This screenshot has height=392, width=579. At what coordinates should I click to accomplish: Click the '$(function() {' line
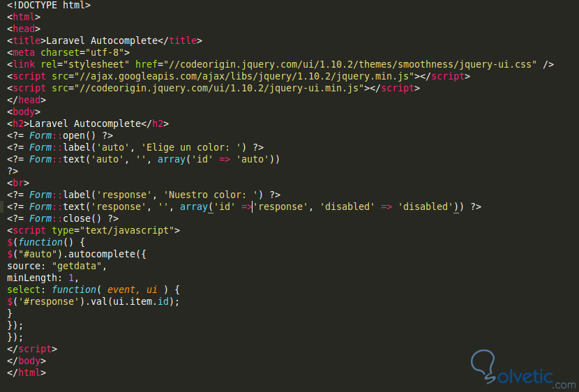46,243
